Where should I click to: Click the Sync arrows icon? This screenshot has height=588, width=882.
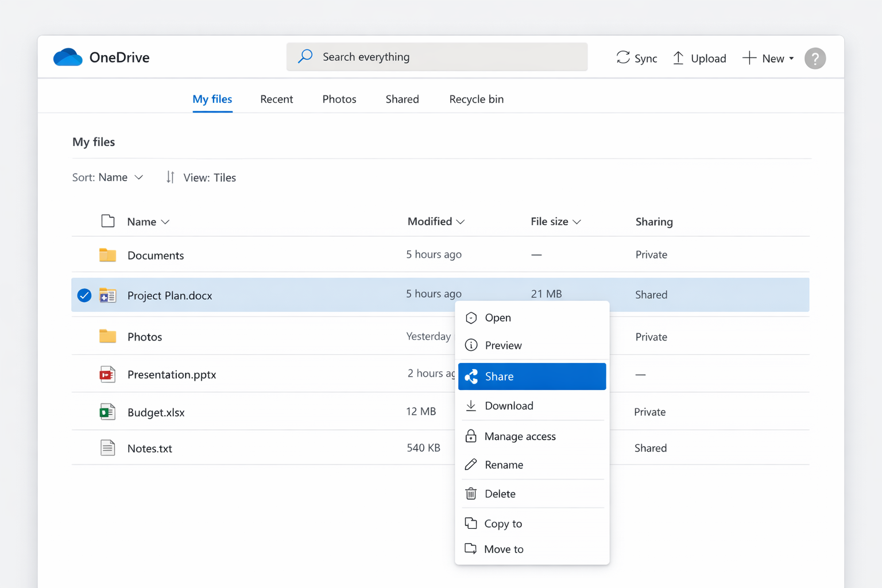(623, 57)
